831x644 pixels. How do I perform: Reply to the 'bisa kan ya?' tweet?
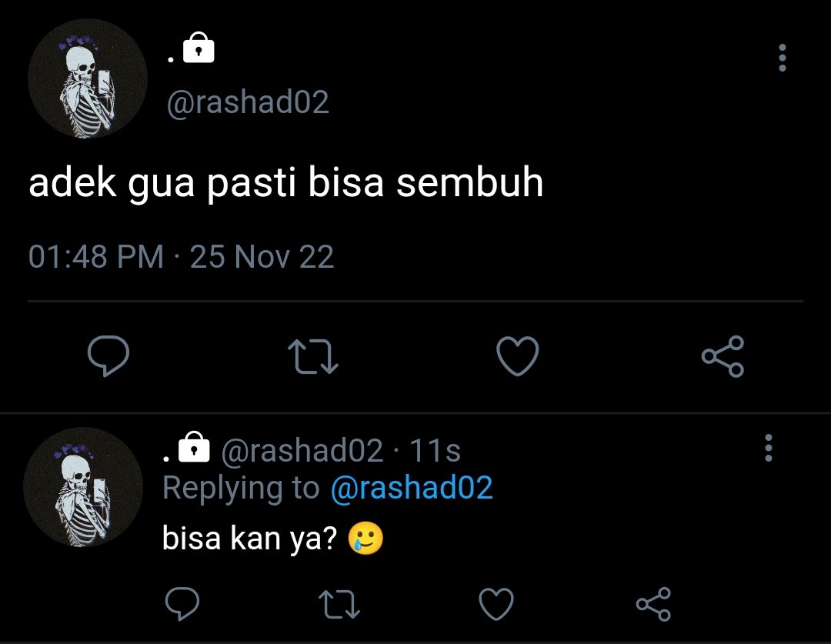tap(182, 603)
